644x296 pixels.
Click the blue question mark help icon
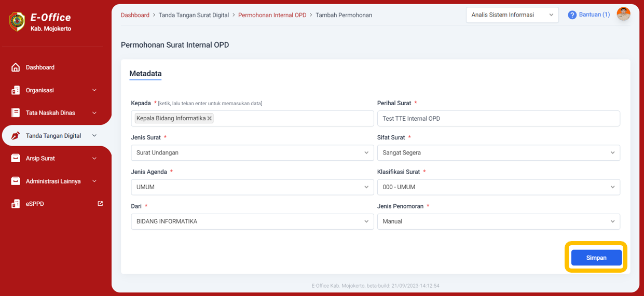[572, 15]
